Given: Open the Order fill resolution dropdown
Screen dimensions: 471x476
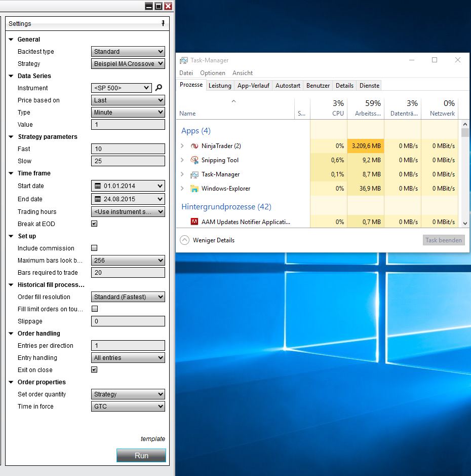Looking at the screenshot, I should click(128, 297).
